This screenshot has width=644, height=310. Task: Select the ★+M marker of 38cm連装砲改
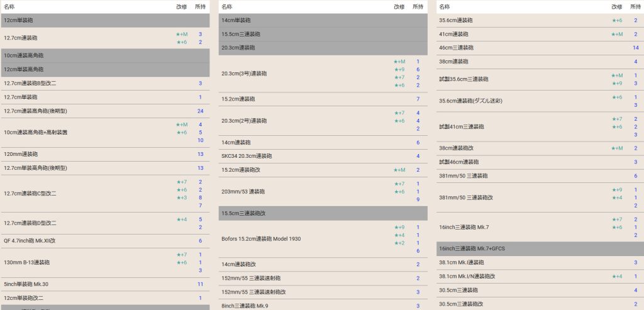pyautogui.click(x=616, y=148)
